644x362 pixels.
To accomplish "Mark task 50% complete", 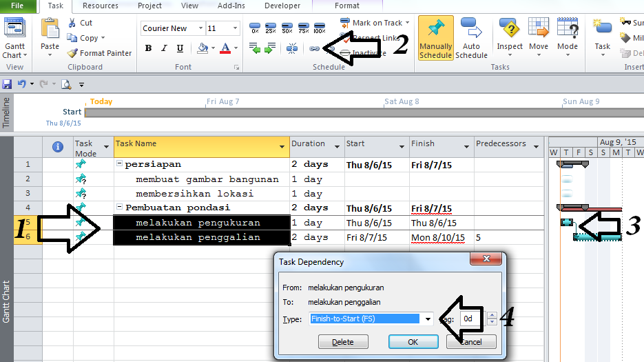I will pos(287,28).
